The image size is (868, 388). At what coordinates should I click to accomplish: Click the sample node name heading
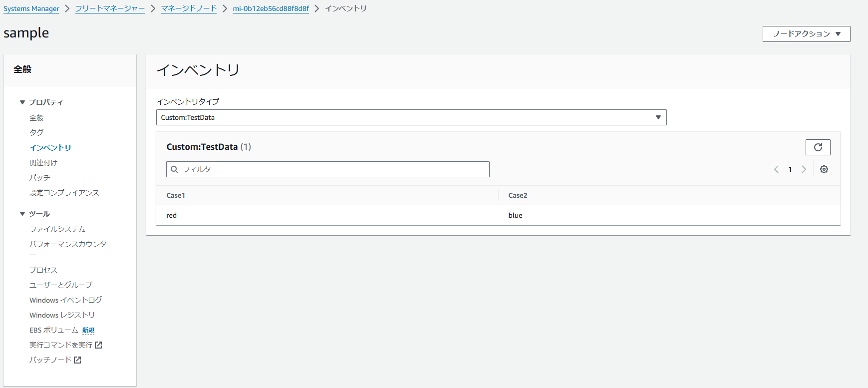tap(26, 33)
